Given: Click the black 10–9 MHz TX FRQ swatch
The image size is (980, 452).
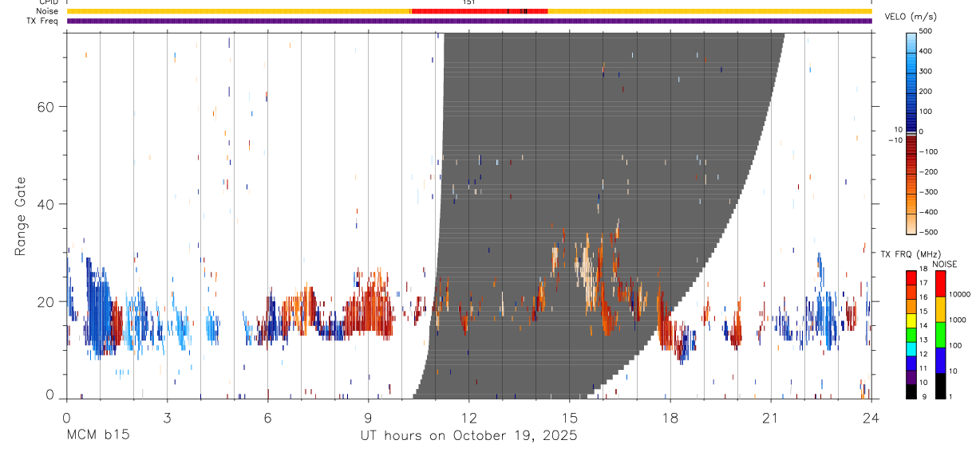Looking at the screenshot, I should tap(911, 391).
